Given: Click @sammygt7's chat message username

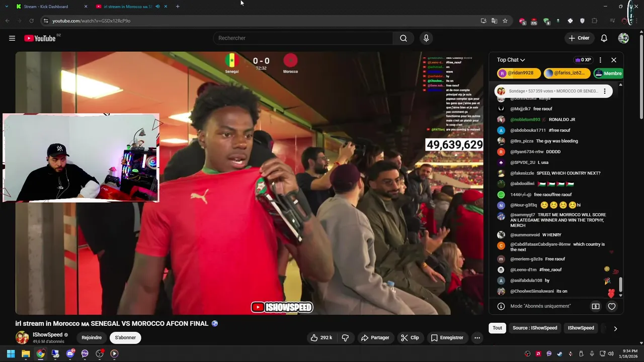Looking at the screenshot, I should (x=523, y=215).
